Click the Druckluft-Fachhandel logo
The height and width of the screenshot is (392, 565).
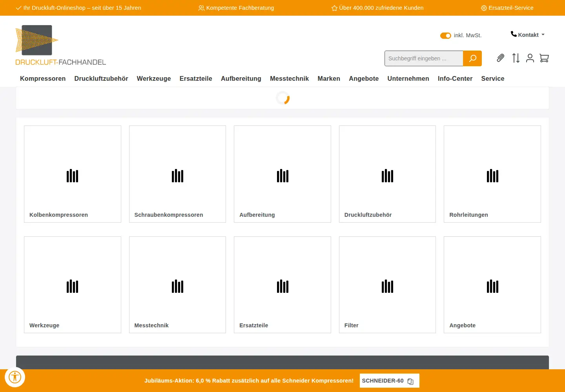[61, 45]
